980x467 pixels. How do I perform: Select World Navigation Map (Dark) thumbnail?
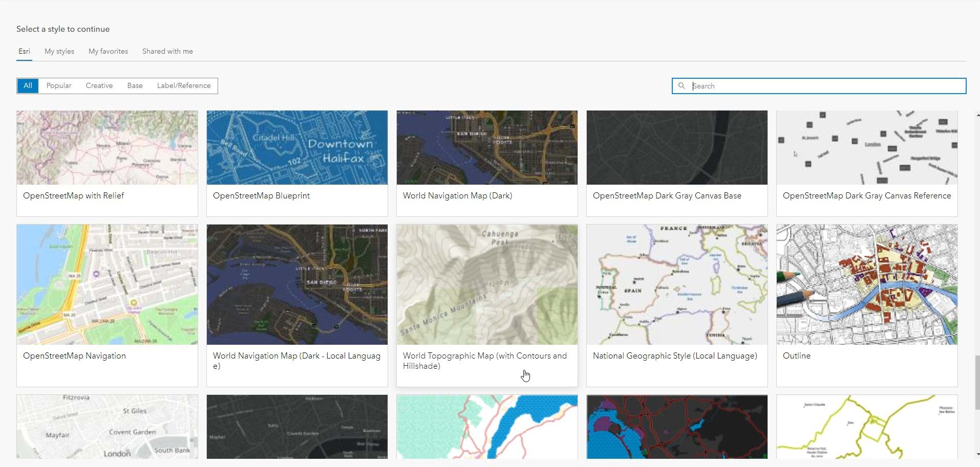click(x=487, y=147)
